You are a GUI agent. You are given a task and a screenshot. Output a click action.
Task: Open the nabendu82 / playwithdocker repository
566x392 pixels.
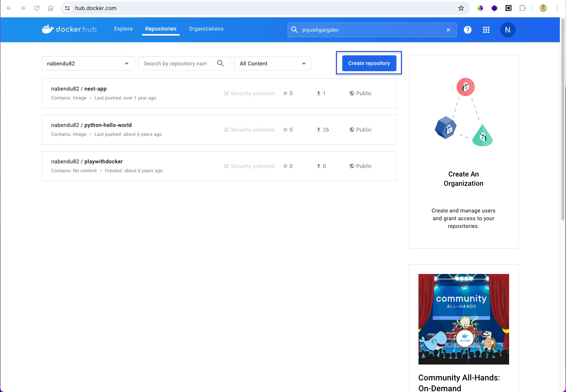point(87,161)
